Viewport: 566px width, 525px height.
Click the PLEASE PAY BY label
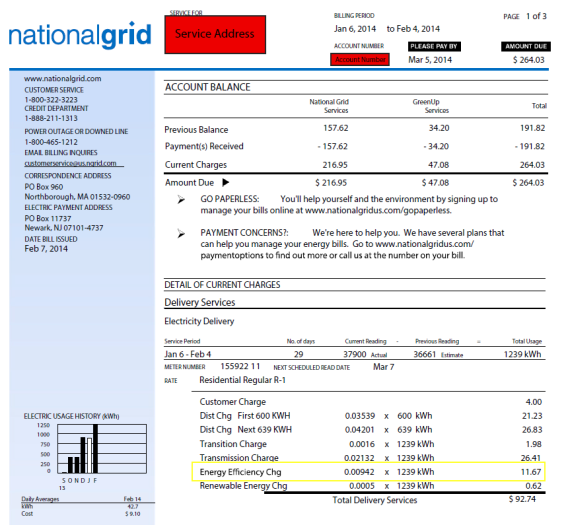pyautogui.click(x=434, y=46)
